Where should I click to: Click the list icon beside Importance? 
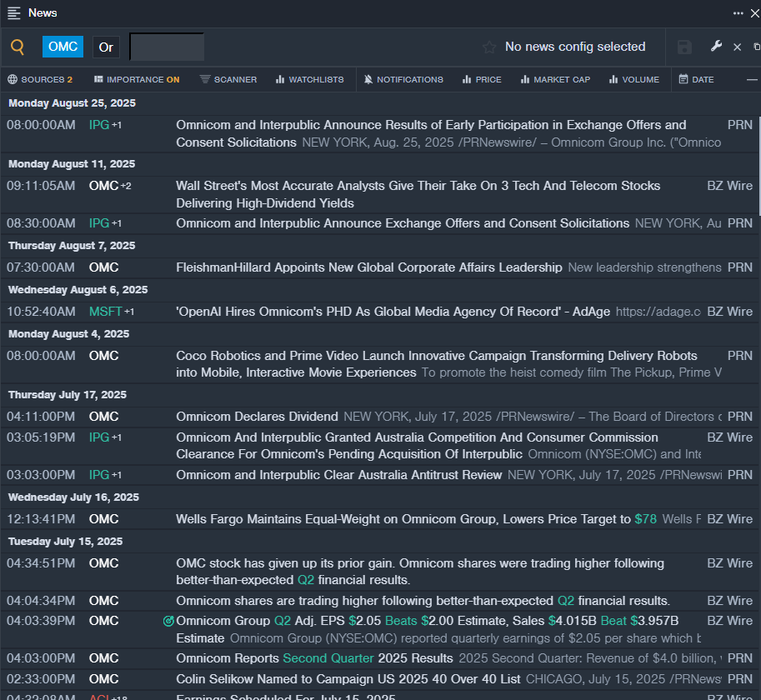[98, 79]
